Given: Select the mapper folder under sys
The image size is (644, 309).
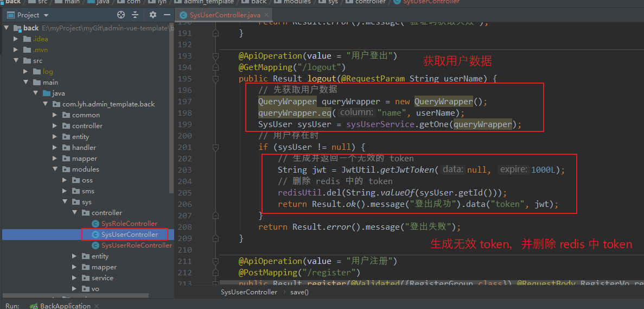Looking at the screenshot, I should pos(104,267).
